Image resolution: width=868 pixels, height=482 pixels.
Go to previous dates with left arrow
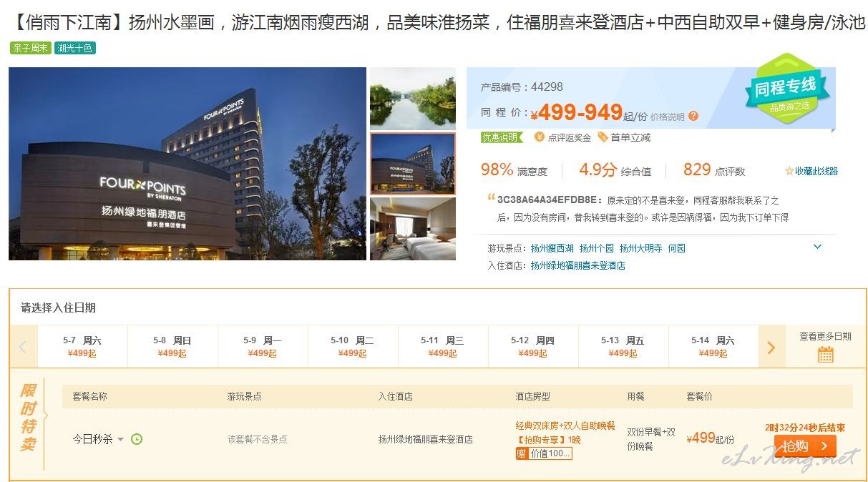click(22, 348)
